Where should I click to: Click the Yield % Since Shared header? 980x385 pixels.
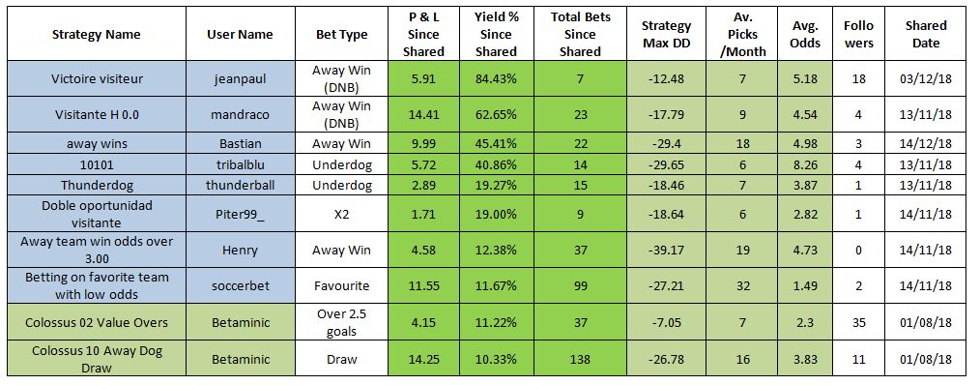[x=497, y=35]
